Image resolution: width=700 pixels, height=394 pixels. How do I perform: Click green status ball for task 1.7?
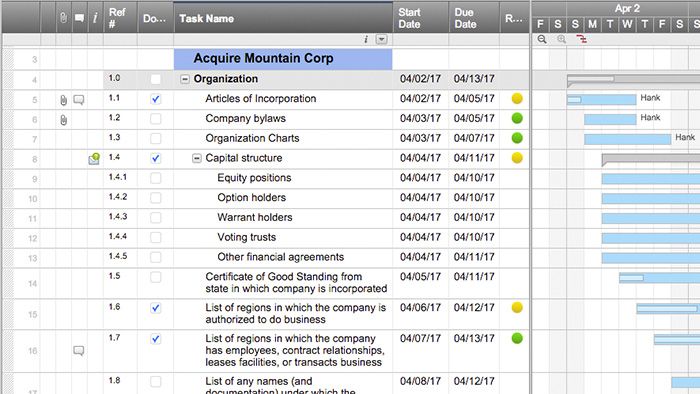(x=517, y=338)
